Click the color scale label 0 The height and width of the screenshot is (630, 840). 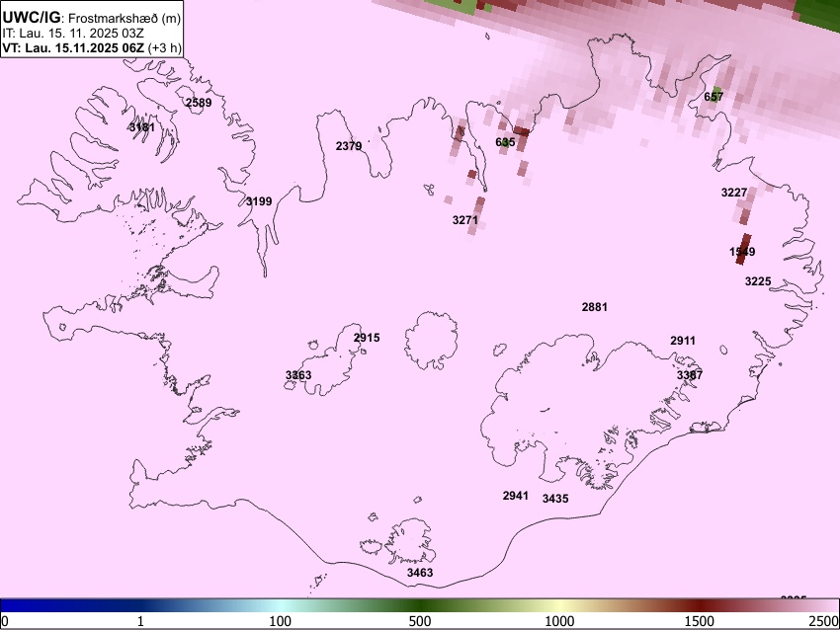point(5,621)
